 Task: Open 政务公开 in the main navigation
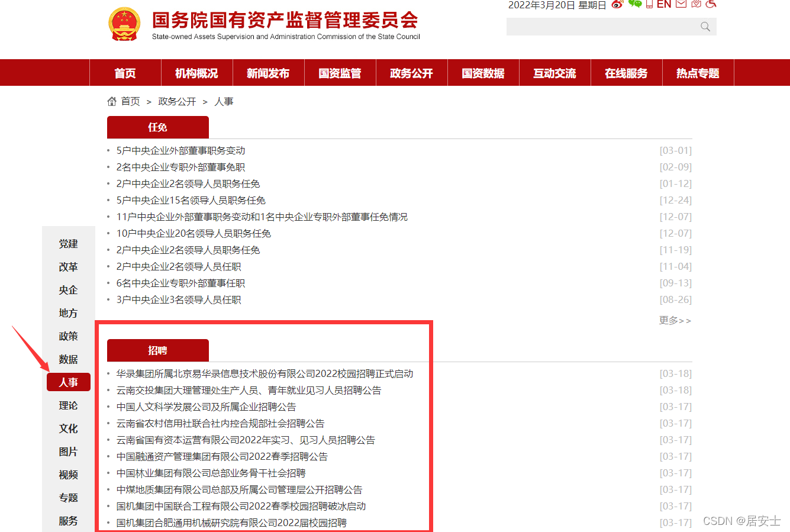(x=411, y=73)
